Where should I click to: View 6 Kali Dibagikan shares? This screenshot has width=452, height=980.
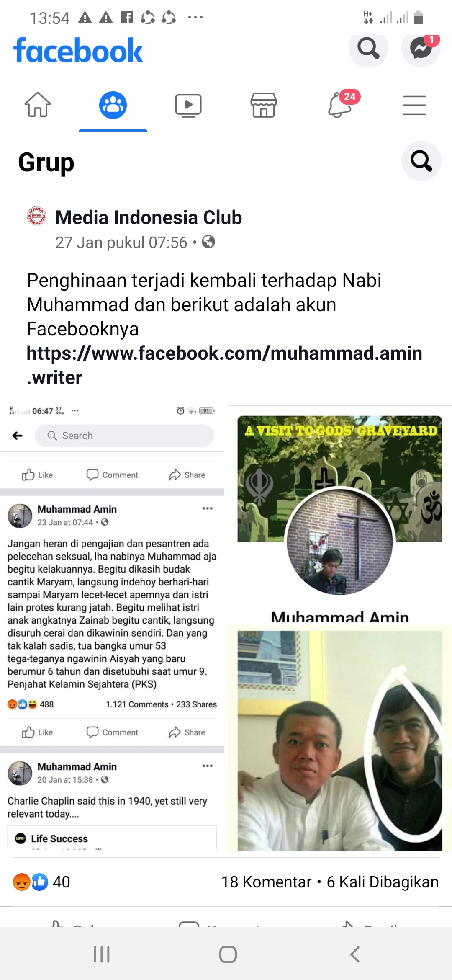[x=383, y=882]
